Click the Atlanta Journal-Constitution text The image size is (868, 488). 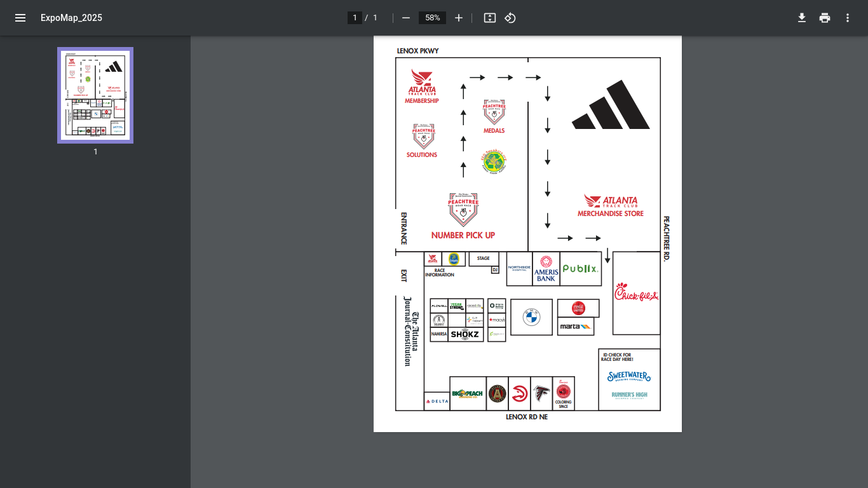pos(410,331)
